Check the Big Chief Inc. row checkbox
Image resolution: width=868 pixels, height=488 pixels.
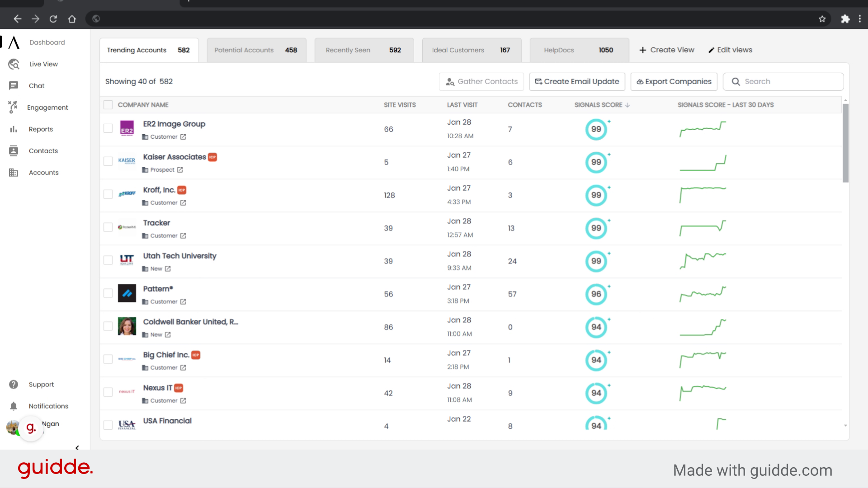(108, 359)
